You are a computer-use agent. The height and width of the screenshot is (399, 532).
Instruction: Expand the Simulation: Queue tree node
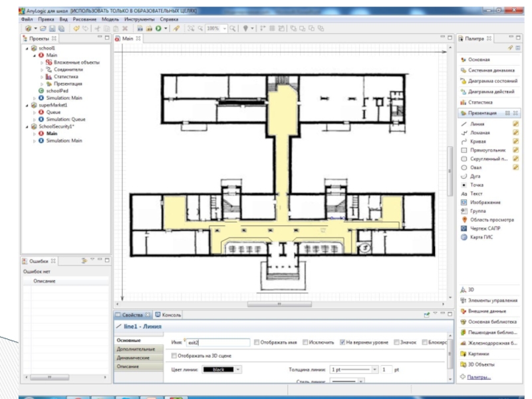(34, 119)
